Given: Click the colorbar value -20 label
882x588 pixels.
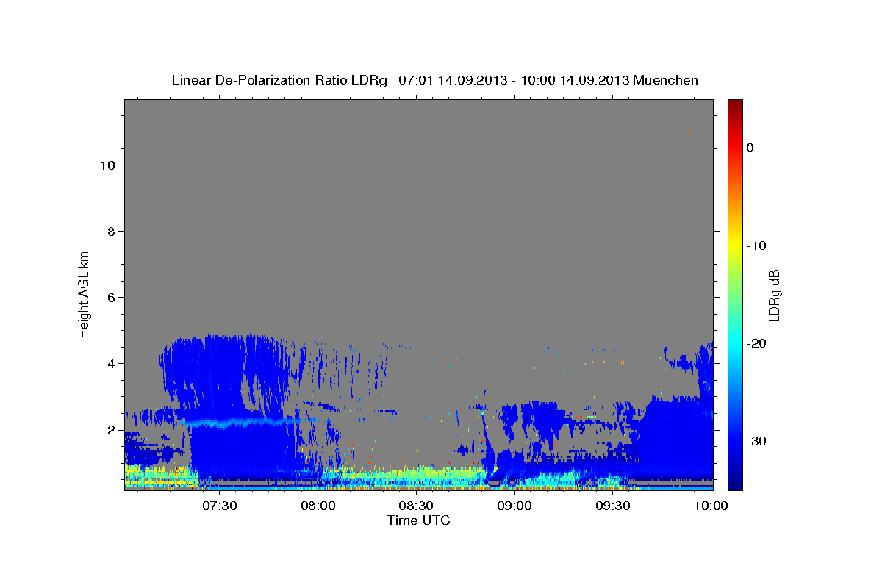Looking at the screenshot, I should pyautogui.click(x=757, y=343).
